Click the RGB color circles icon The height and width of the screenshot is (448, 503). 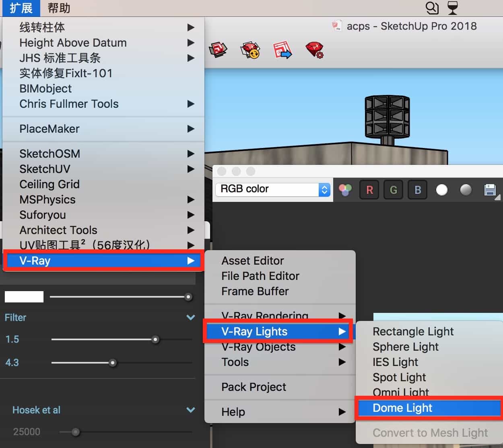[345, 189]
